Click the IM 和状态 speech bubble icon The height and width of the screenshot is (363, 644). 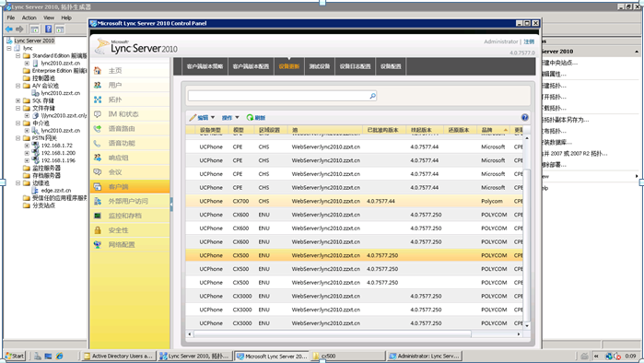tap(98, 114)
